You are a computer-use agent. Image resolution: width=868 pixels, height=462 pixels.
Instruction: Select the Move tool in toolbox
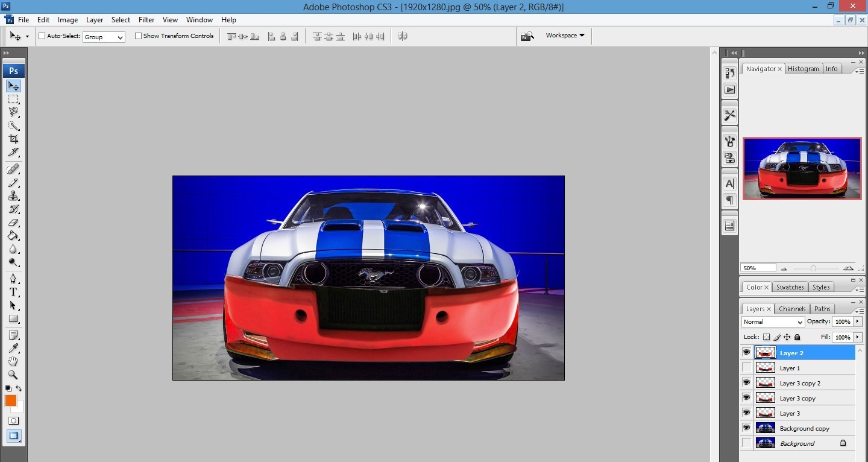click(x=13, y=86)
